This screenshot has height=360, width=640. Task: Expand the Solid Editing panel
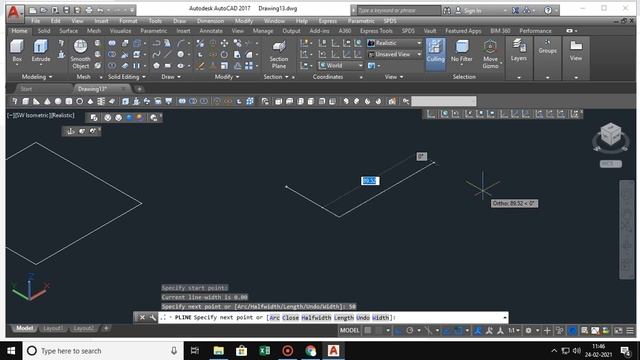[x=127, y=77]
